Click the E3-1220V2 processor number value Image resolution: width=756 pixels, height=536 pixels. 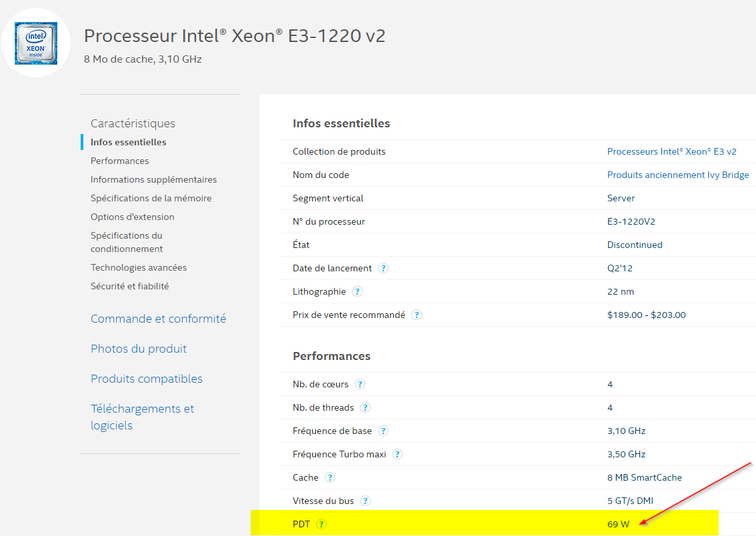tap(631, 222)
